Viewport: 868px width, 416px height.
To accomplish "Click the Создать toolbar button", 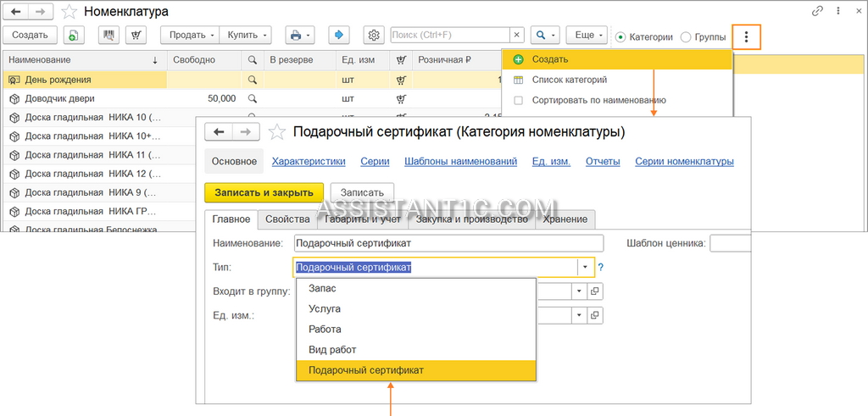I will tap(30, 35).
